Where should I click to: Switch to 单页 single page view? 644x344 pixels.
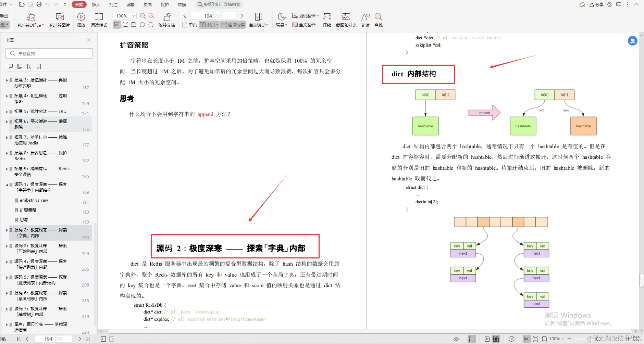pos(189,25)
